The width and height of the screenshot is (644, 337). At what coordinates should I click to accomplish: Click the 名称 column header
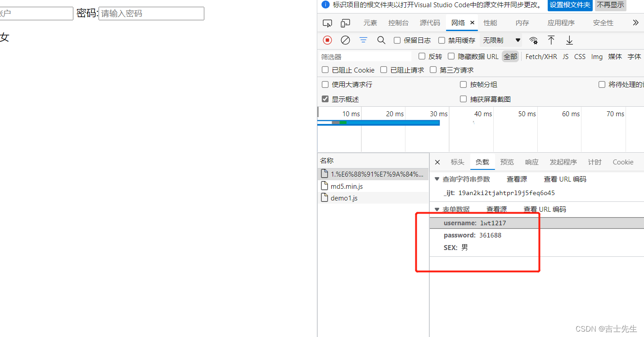point(373,160)
